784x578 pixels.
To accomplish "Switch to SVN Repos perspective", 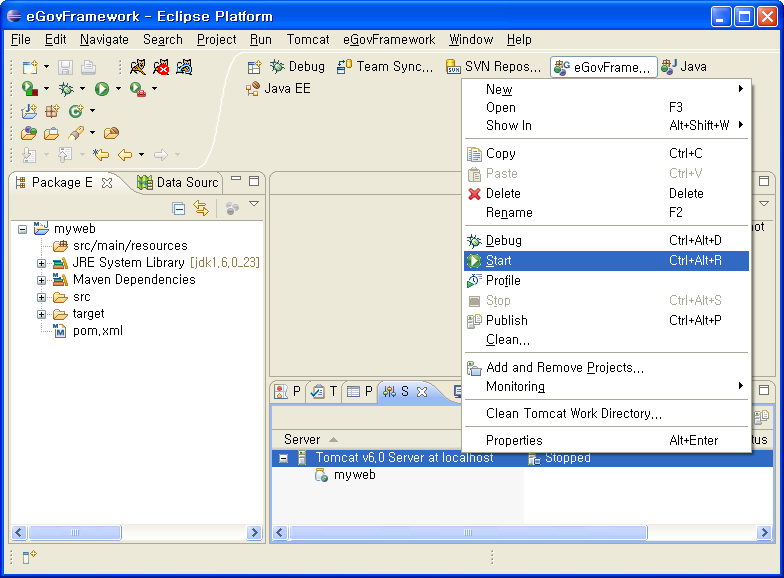I will click(493, 66).
